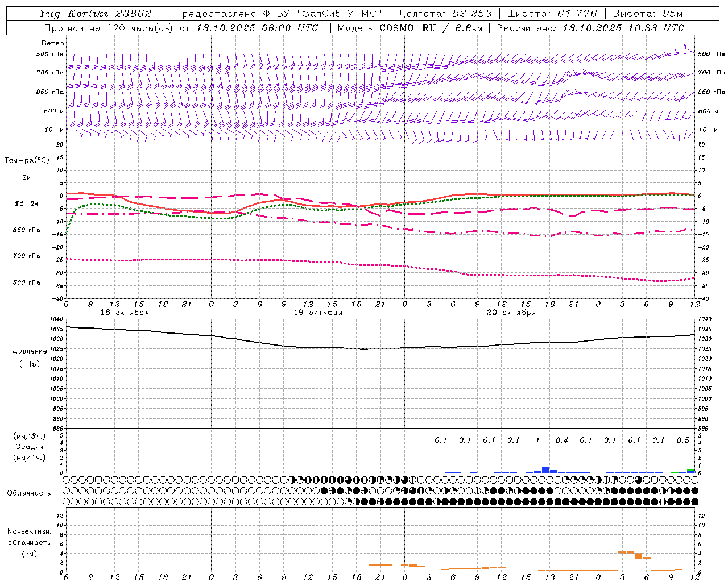The height and width of the screenshot is (582, 728).
Task: Click the Тем-ра(°C) axis title
Action: pyautogui.click(x=27, y=161)
